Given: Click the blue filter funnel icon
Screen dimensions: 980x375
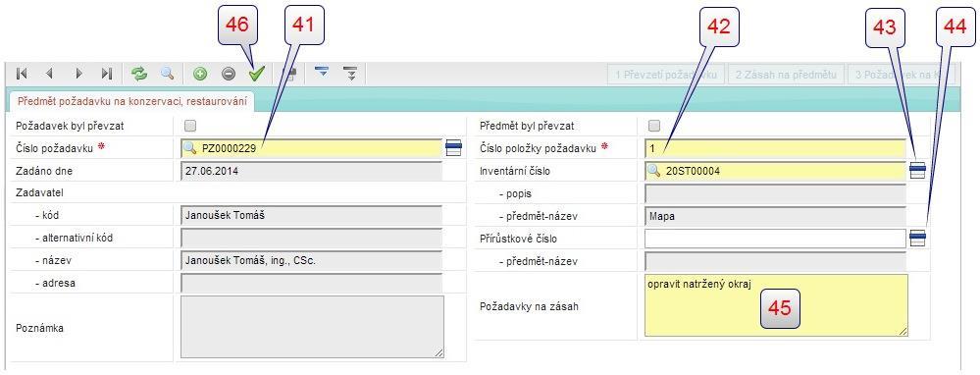Looking at the screenshot, I should (323, 73).
